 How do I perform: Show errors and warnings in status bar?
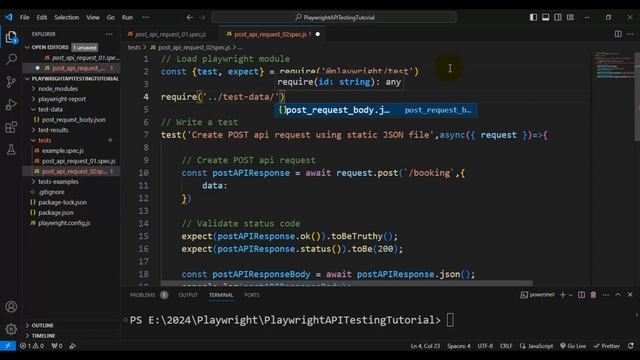click(32, 346)
